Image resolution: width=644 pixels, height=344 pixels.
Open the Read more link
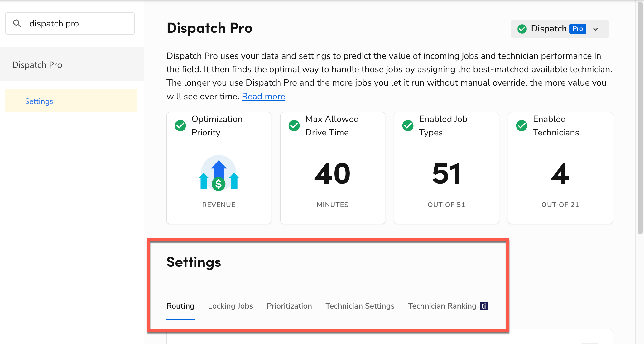click(263, 97)
